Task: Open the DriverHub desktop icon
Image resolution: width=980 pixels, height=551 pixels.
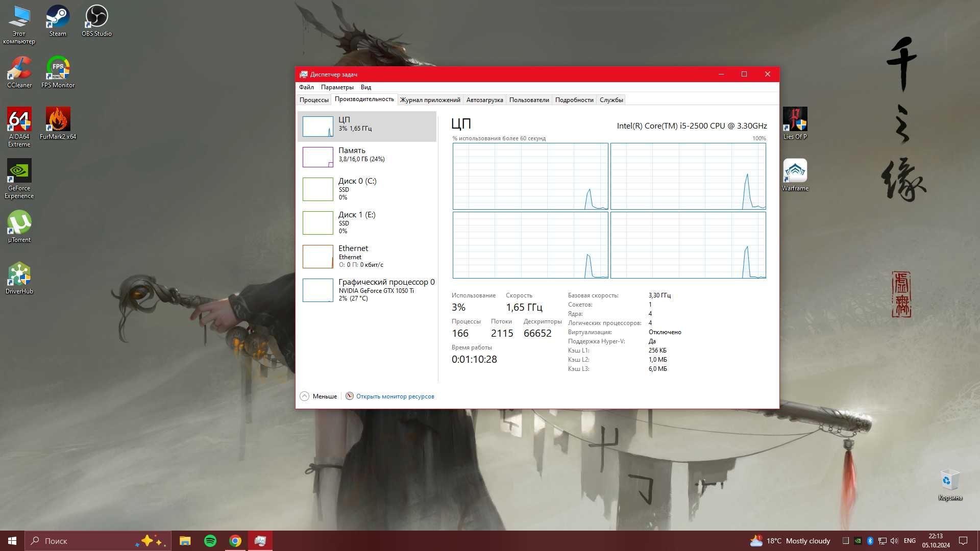Action: [x=19, y=278]
